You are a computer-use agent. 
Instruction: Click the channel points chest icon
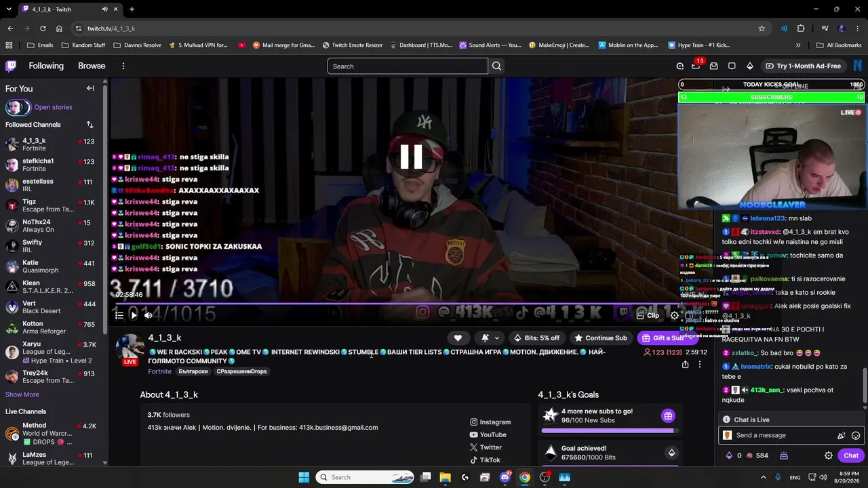point(783,455)
